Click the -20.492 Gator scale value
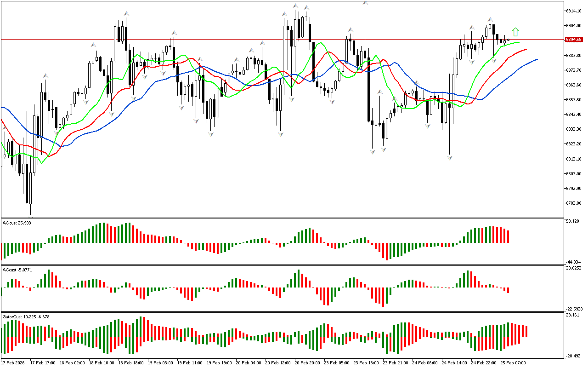Image resolution: width=588 pixels, height=368 pixels. click(573, 356)
